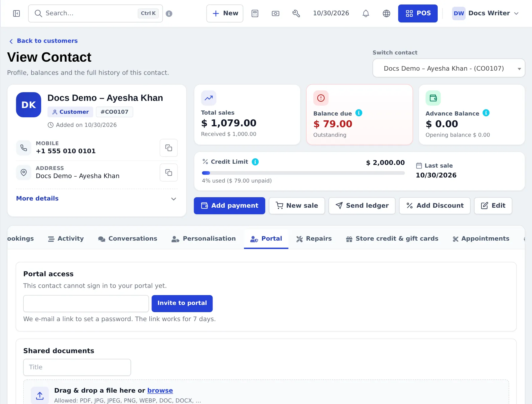Click the Customer badge
Screen dimensions: 532x404
(x=70, y=112)
